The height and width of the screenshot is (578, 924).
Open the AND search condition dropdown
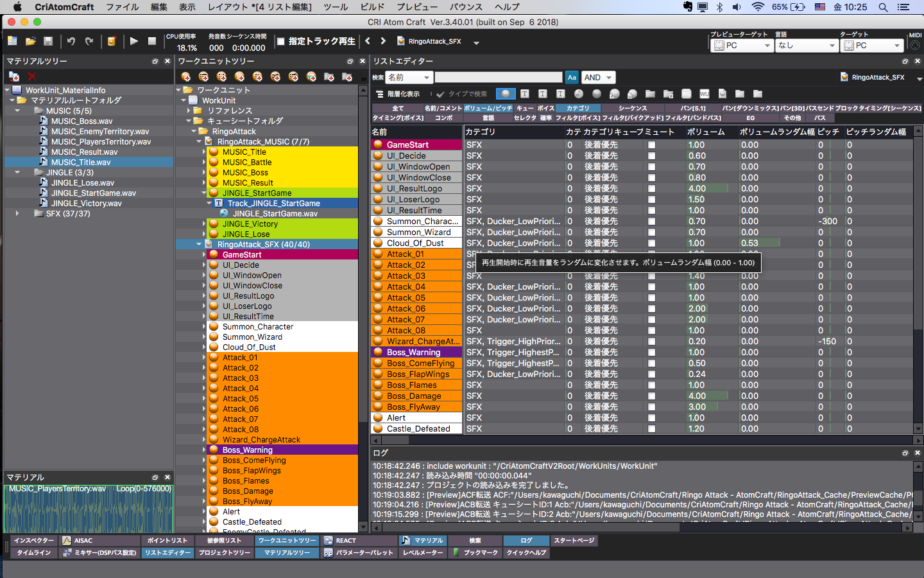click(598, 77)
